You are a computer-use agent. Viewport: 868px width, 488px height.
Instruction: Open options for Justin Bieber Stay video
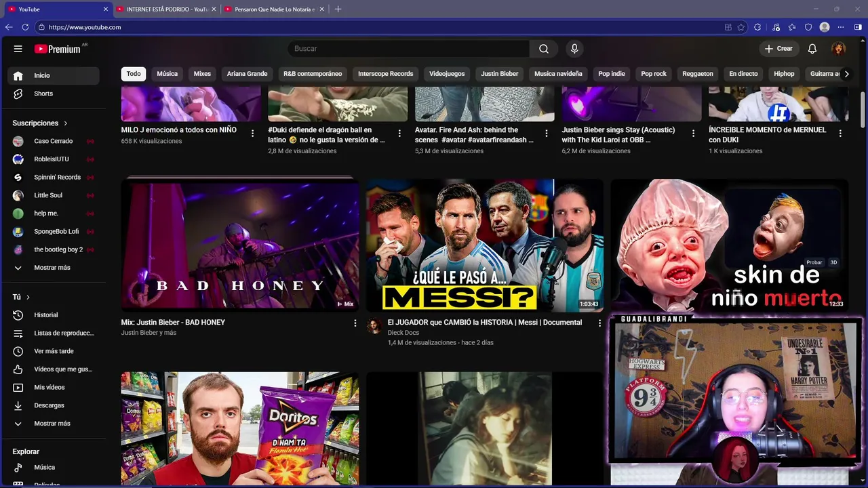click(693, 134)
